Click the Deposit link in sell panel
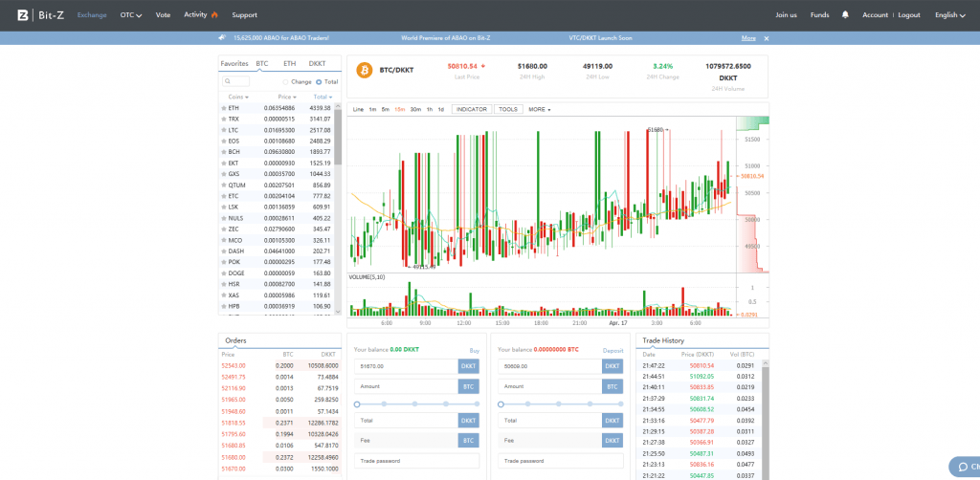This screenshot has width=980, height=480. (613, 351)
